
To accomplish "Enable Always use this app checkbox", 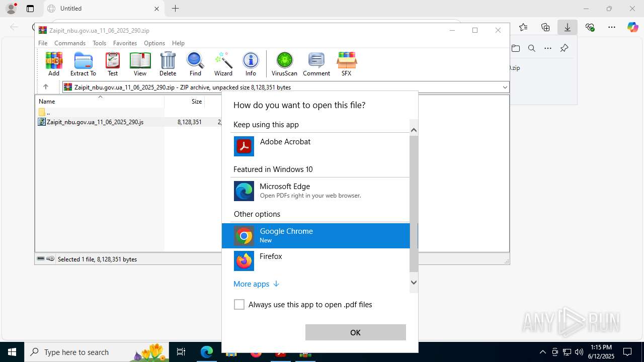I will click(239, 304).
